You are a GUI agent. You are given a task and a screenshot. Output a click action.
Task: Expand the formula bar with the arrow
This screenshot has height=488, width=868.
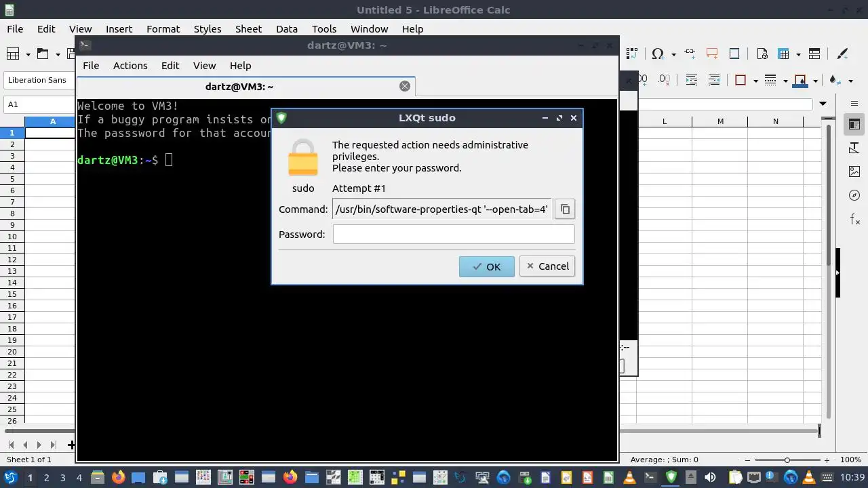[x=823, y=104]
